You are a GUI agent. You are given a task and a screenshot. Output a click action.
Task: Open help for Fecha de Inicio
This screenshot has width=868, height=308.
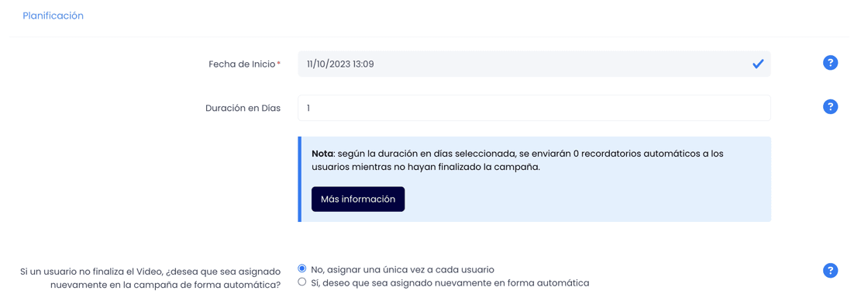pos(830,63)
